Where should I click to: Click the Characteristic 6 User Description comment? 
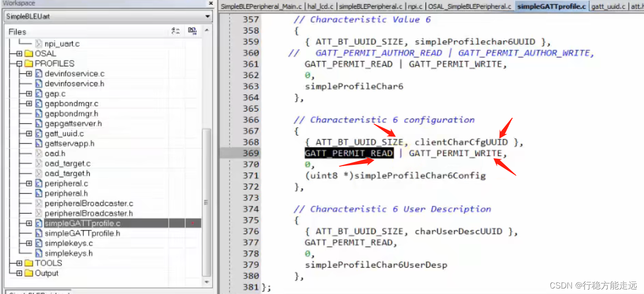392,209
